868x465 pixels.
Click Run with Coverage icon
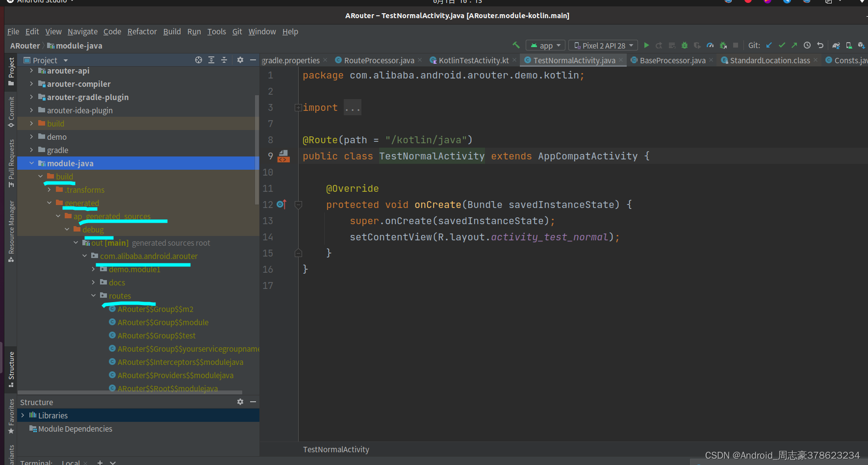click(x=697, y=45)
